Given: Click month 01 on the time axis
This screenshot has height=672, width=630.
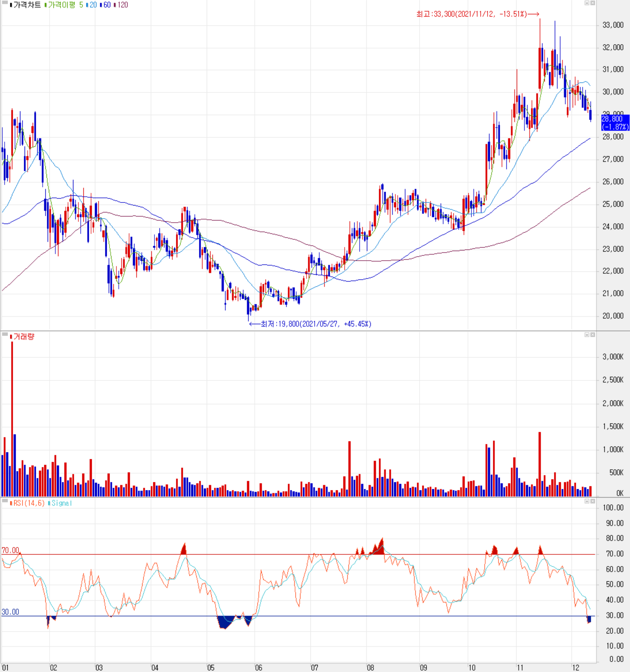Looking at the screenshot, I should pos(5,668).
